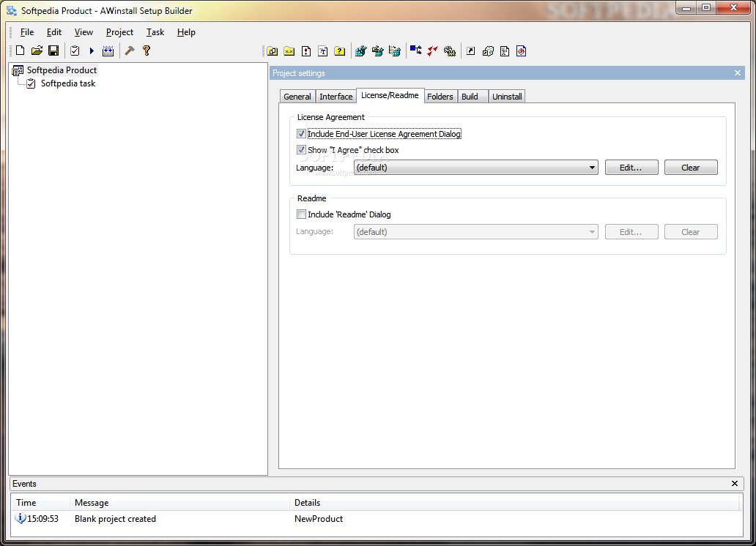Close the Events panel

(734, 483)
